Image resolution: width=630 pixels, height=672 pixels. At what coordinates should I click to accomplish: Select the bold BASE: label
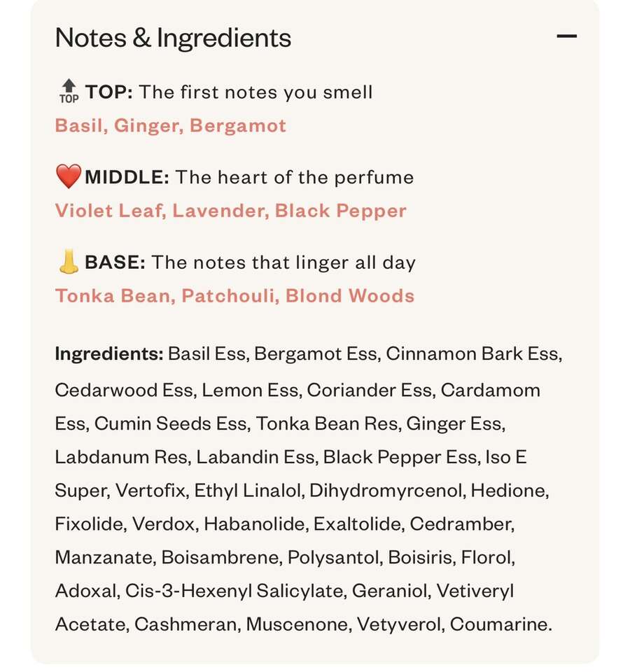point(115,262)
